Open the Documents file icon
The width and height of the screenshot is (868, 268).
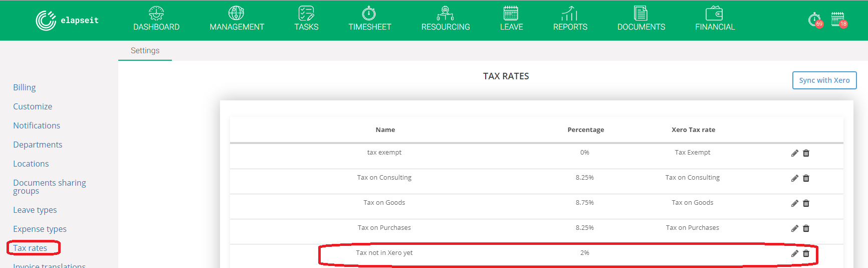(x=641, y=13)
